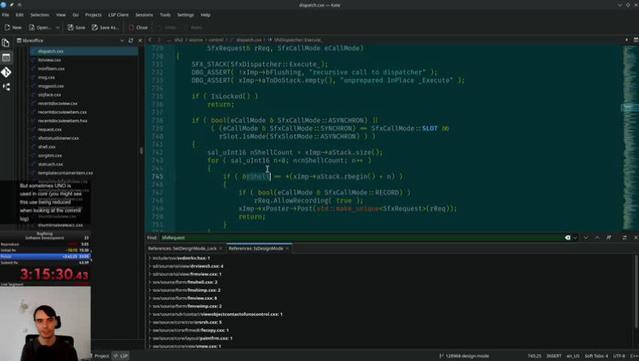This screenshot has height=361, width=639.
Task: Open the Sessions menu
Action: [x=144, y=15]
